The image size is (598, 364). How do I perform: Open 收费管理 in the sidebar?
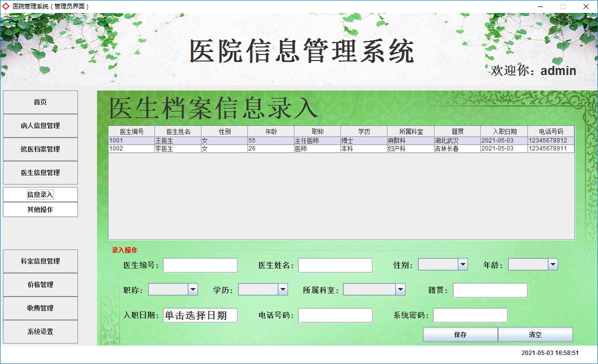(40, 308)
